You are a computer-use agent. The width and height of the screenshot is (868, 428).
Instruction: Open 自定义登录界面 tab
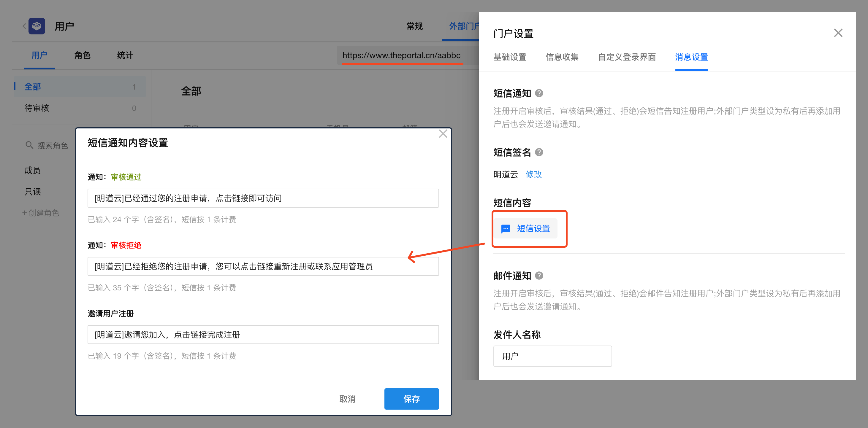point(627,57)
